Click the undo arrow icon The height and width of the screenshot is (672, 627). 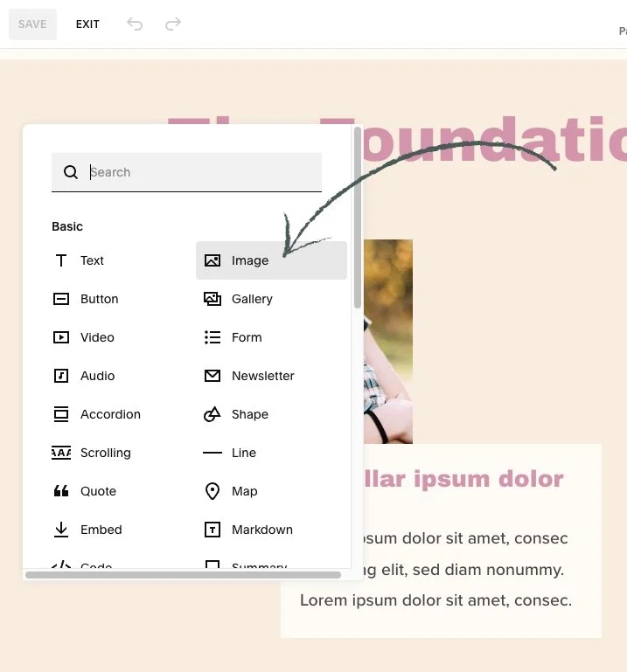tap(135, 24)
